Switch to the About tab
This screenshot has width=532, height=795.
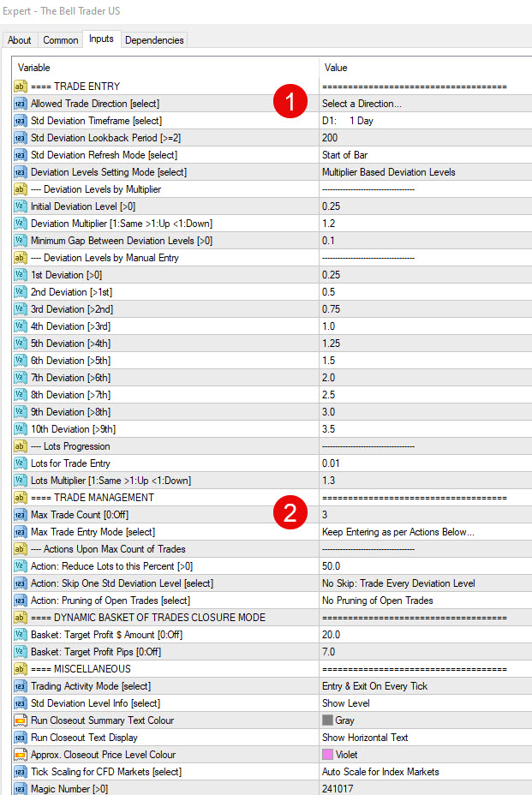pyautogui.click(x=19, y=40)
